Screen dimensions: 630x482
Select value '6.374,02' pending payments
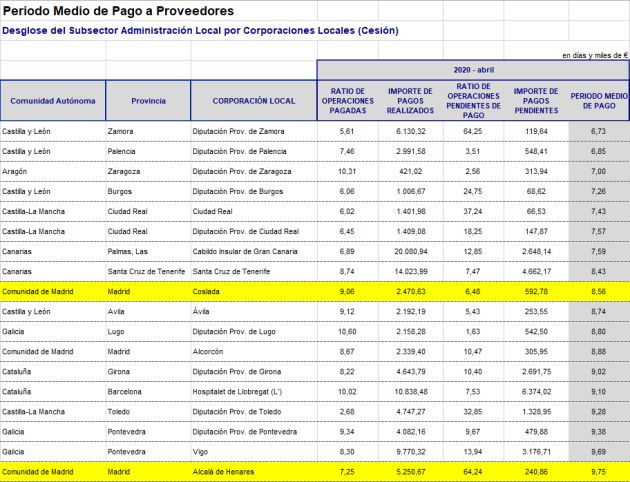(536, 392)
